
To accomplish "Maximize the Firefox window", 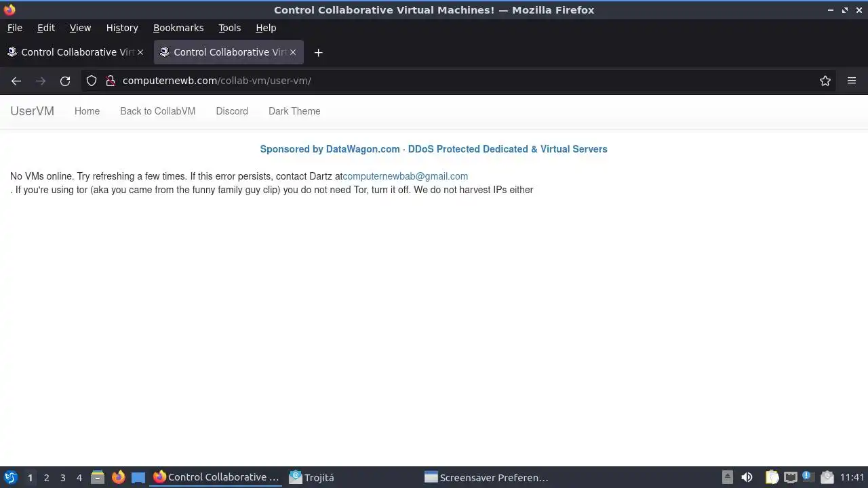I will [x=845, y=10].
